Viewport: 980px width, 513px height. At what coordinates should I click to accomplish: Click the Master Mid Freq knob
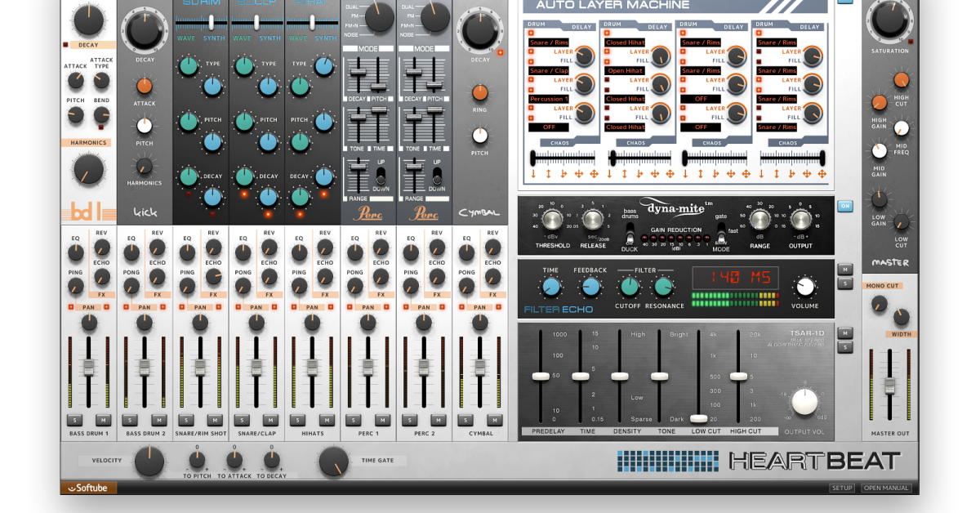(902, 128)
